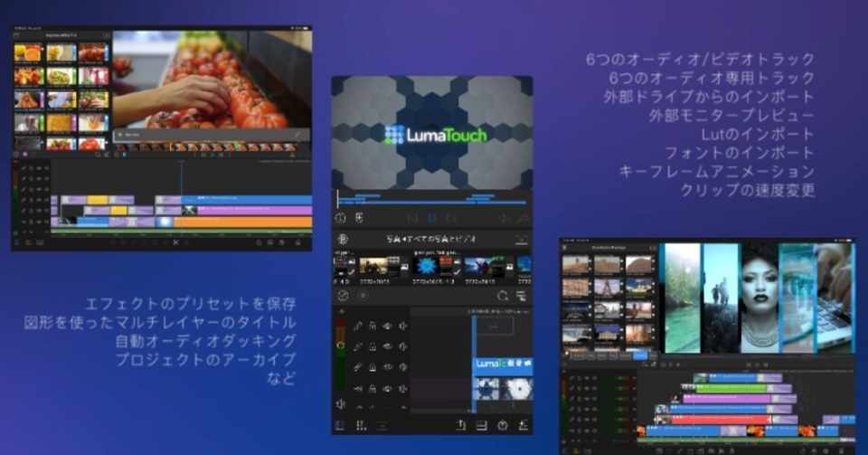Tap the speaker volume icon below the audio meter

coord(341,404)
